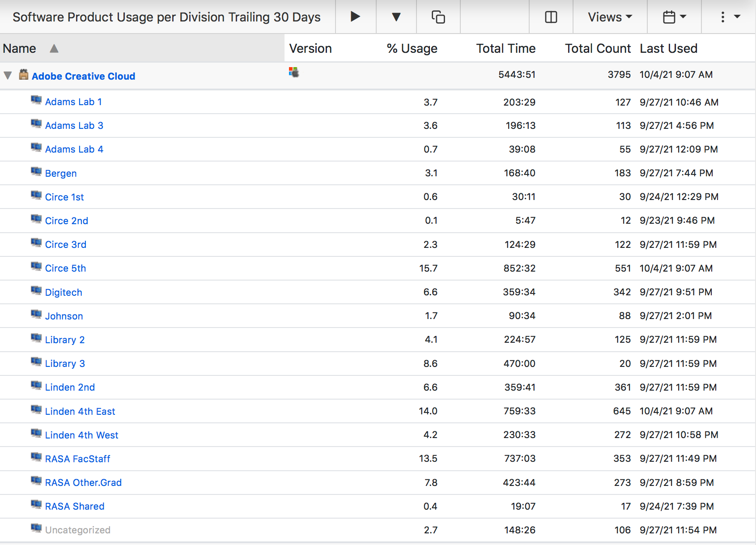Open the Adobe Creative Cloud link

point(83,76)
